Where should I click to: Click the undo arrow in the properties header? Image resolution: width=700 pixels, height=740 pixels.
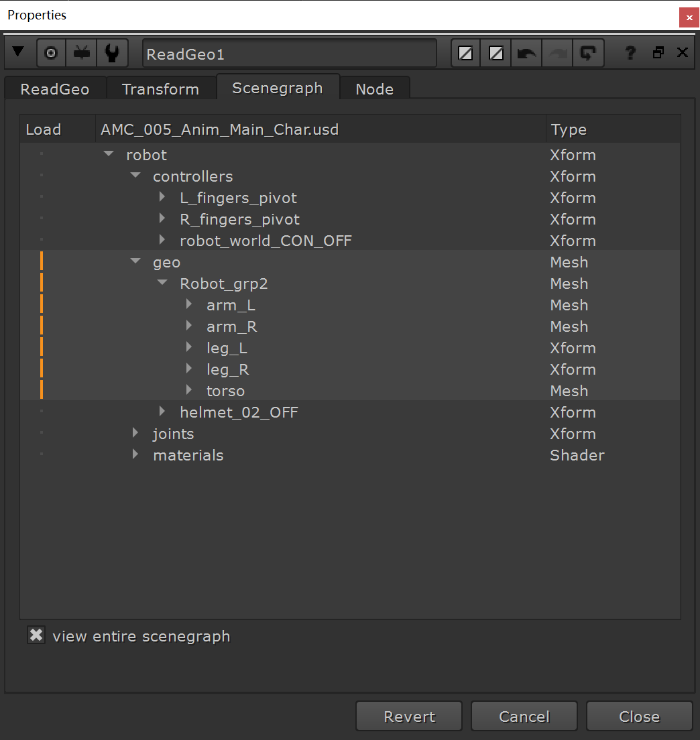pyautogui.click(x=526, y=52)
